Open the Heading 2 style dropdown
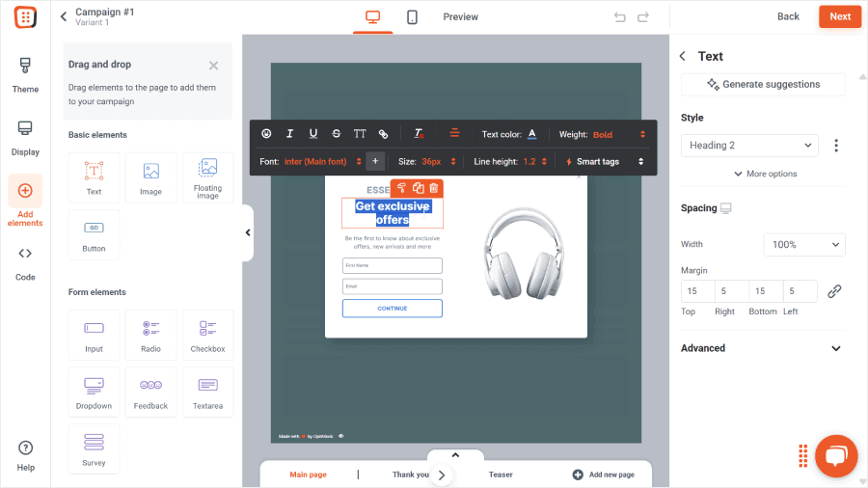 749,145
